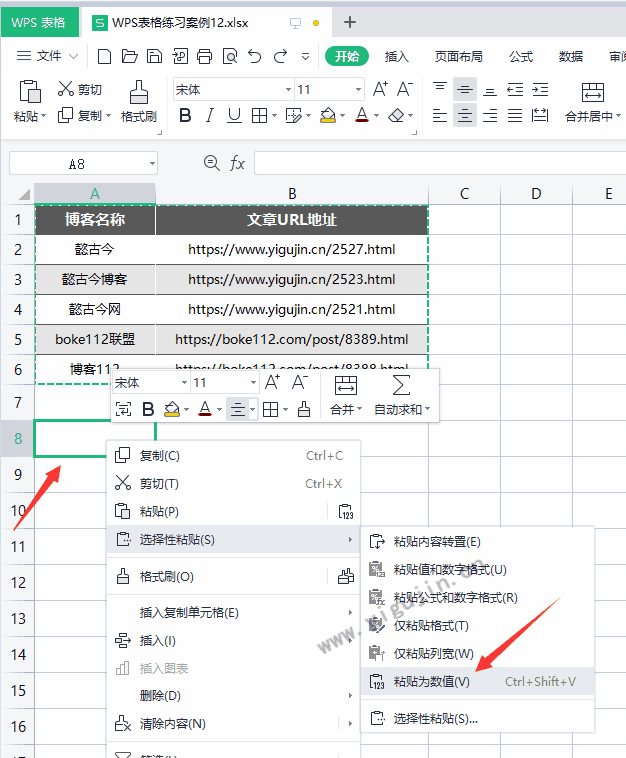The image size is (626, 758).
Task: Click the Undo arrow icon
Action: tap(255, 57)
